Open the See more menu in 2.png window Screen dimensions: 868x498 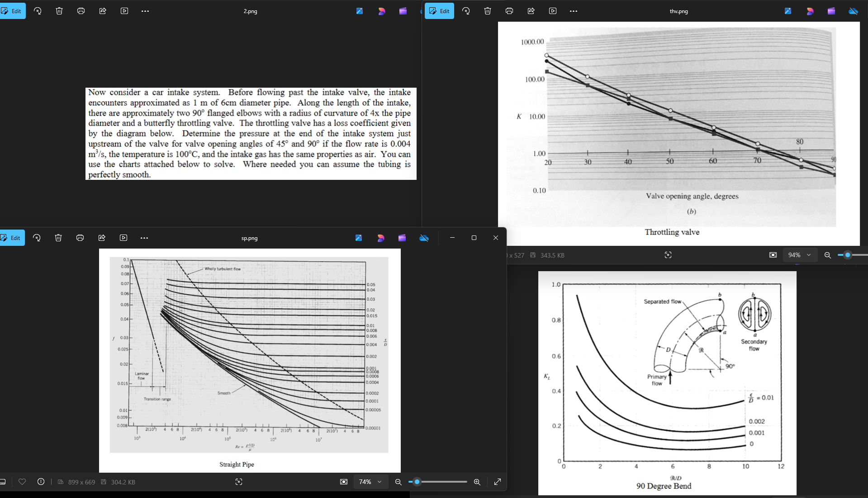(x=145, y=11)
